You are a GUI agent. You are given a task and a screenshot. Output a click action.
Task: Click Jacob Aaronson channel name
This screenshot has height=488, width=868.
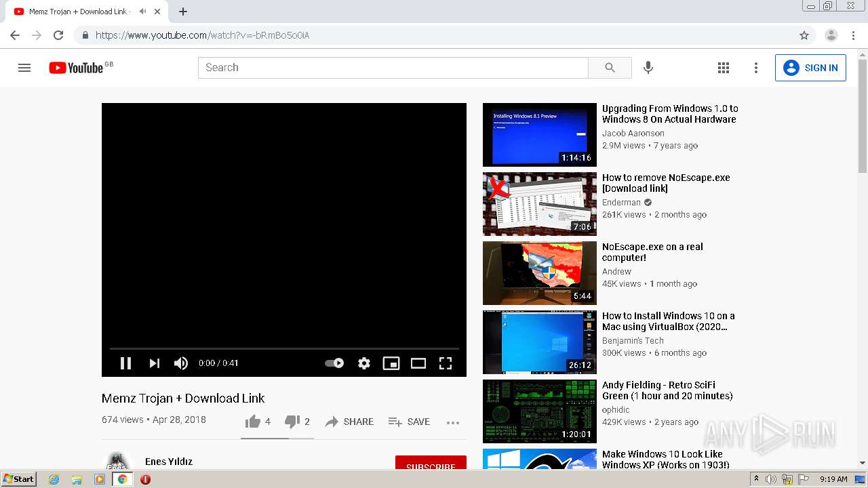[x=633, y=134]
